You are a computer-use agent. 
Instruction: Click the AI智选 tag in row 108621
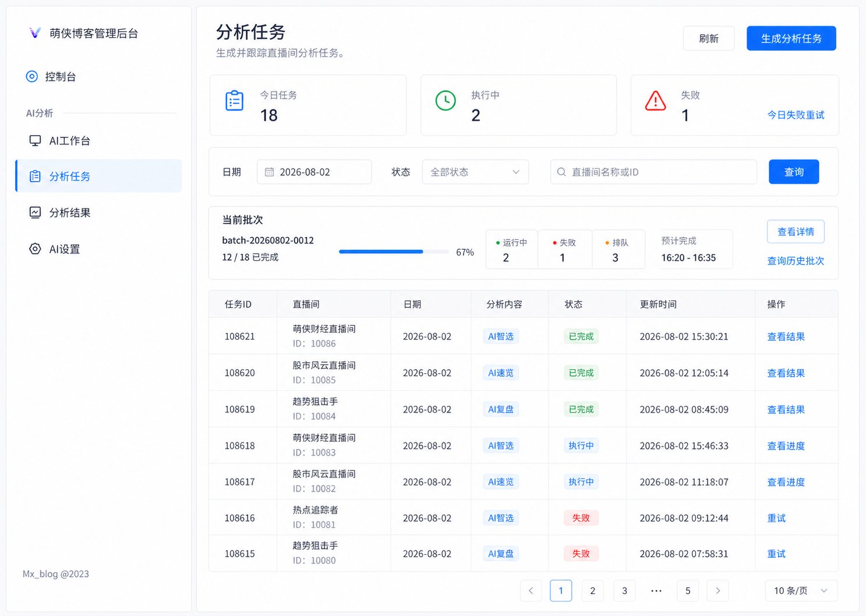click(x=501, y=337)
